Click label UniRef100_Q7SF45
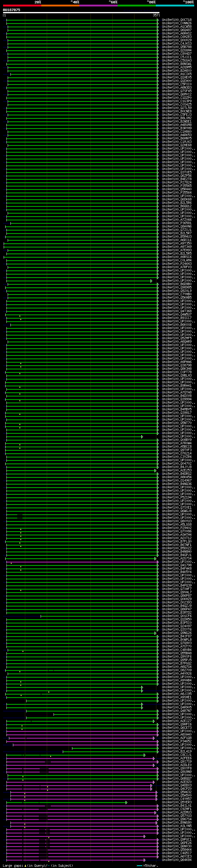The image size is (197, 868). coord(177,91)
